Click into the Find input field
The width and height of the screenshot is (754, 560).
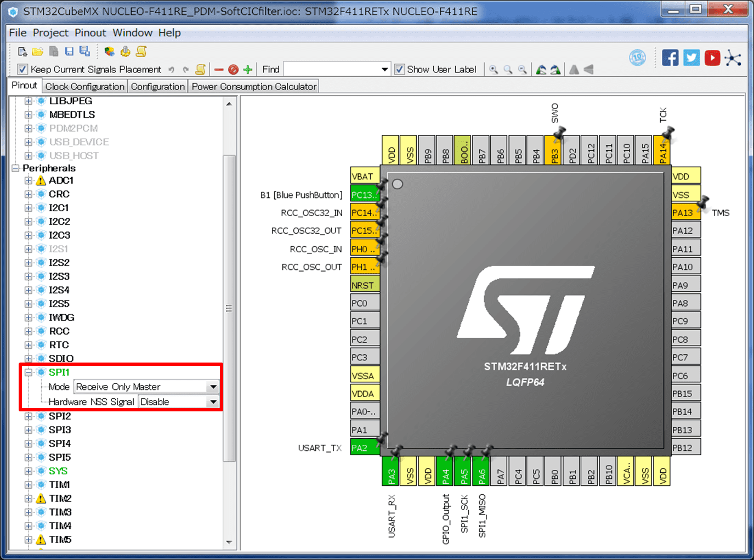click(332, 70)
